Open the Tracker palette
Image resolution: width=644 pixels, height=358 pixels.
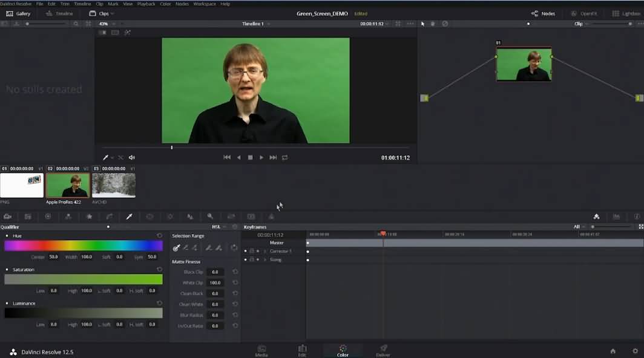(169, 216)
